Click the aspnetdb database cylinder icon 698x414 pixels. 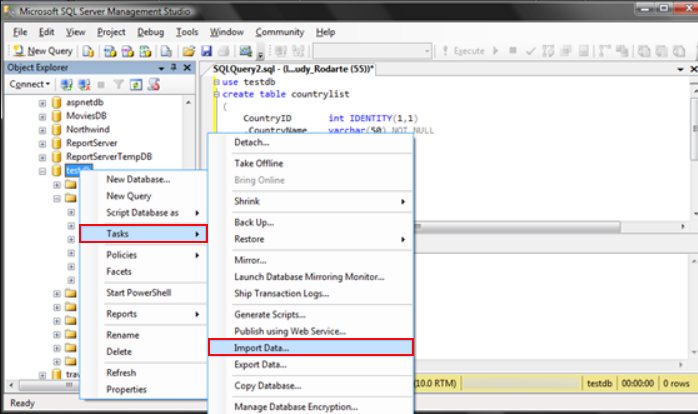[57, 102]
